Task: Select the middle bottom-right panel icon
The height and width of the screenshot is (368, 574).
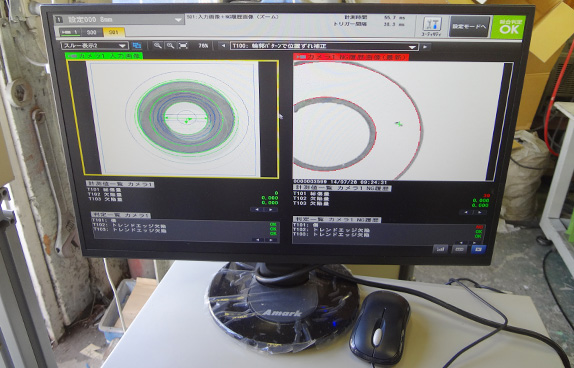Action: tap(459, 249)
